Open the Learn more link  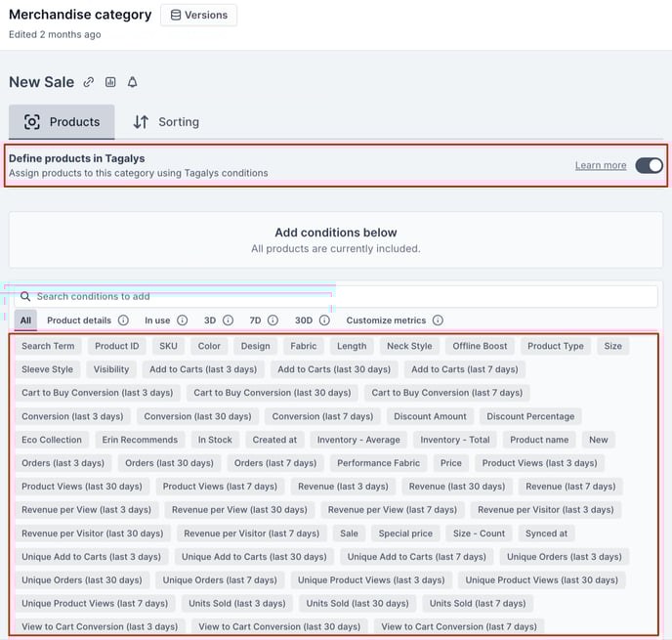point(601,165)
